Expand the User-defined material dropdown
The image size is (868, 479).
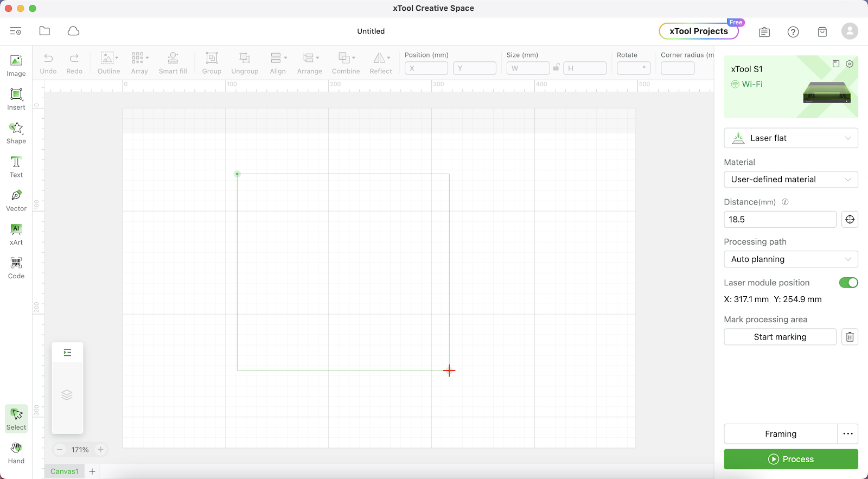pos(790,180)
